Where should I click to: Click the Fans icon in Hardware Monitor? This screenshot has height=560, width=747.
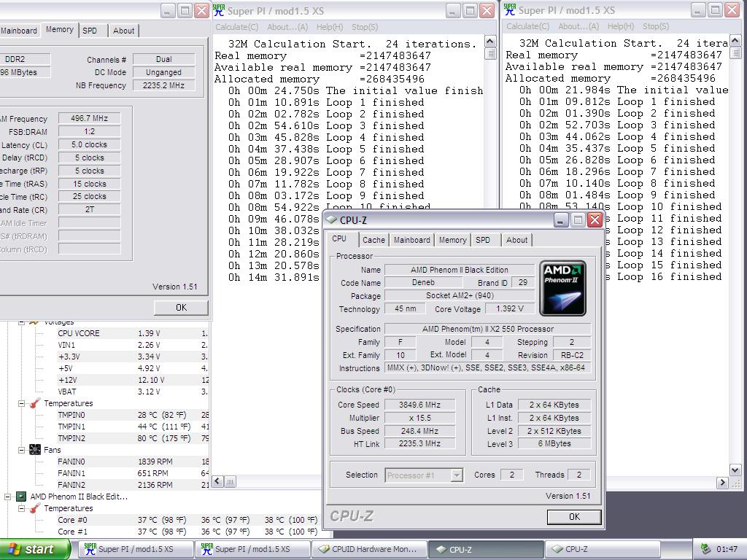click(x=35, y=450)
